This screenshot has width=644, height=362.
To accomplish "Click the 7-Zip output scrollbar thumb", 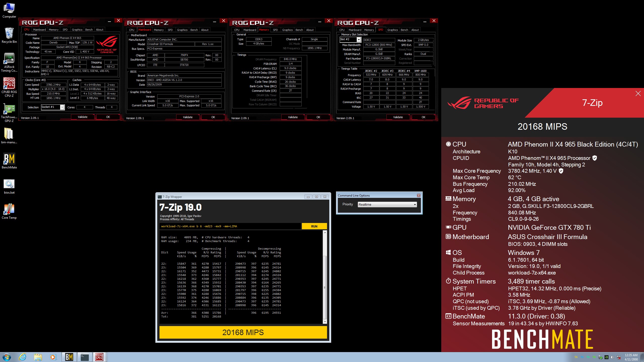I will tap(325, 287).
